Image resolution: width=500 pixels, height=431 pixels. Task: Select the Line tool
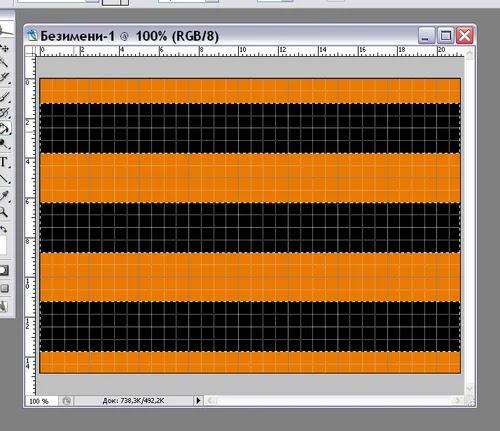(5, 179)
